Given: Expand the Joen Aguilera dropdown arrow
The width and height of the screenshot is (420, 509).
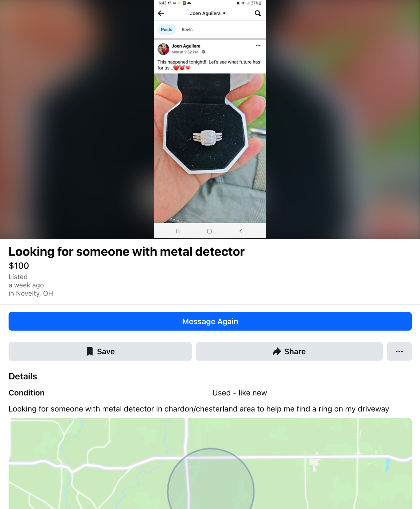Looking at the screenshot, I should pos(224,13).
